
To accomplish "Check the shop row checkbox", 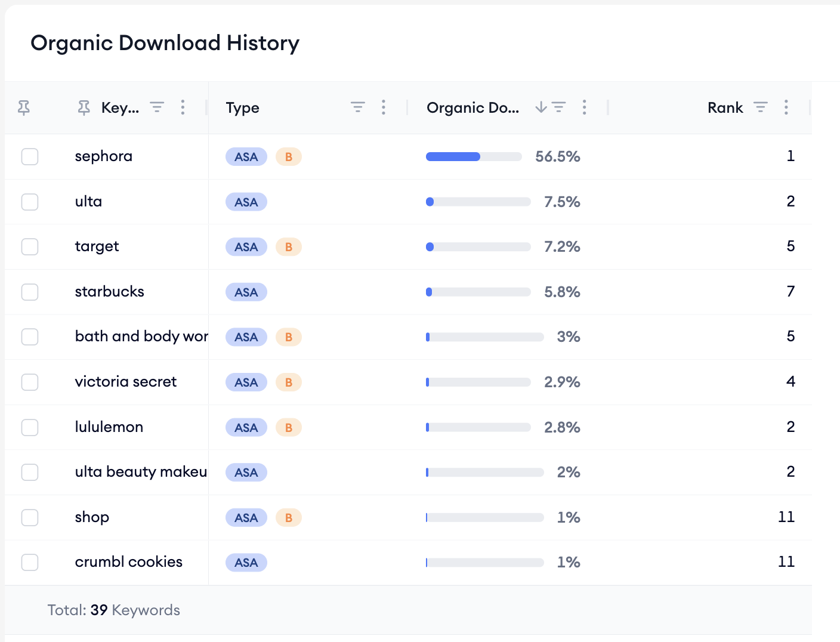I will [x=30, y=517].
